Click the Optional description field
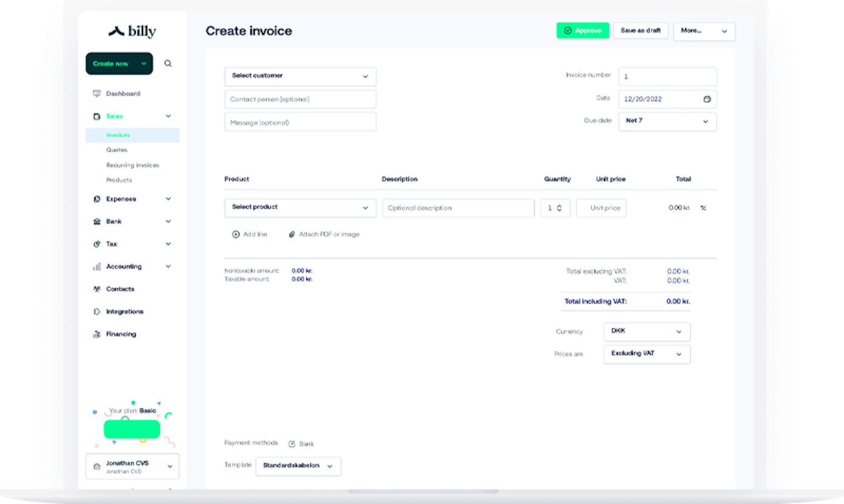 [458, 208]
